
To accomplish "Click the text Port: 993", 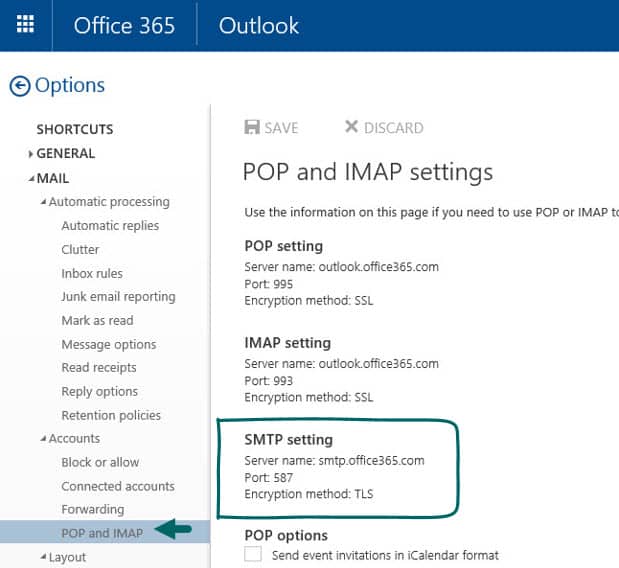I will tap(268, 381).
